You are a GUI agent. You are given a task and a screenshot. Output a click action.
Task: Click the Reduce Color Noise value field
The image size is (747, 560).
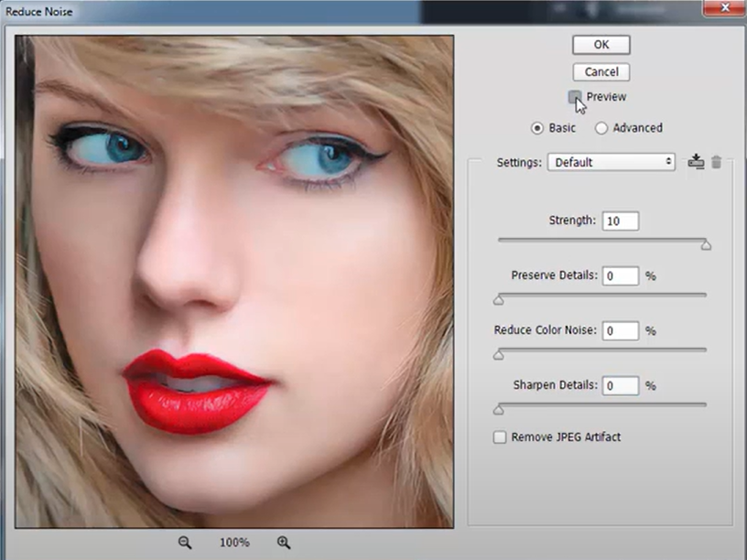pos(621,331)
